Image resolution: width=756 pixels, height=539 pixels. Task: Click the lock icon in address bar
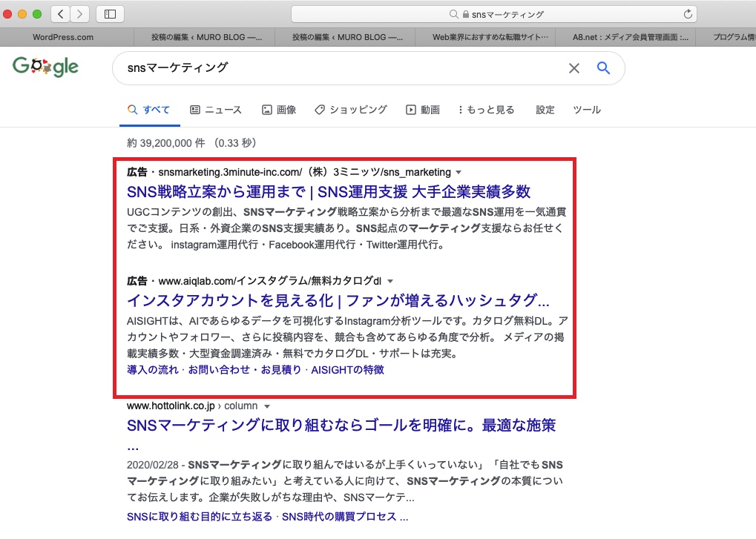[466, 14]
